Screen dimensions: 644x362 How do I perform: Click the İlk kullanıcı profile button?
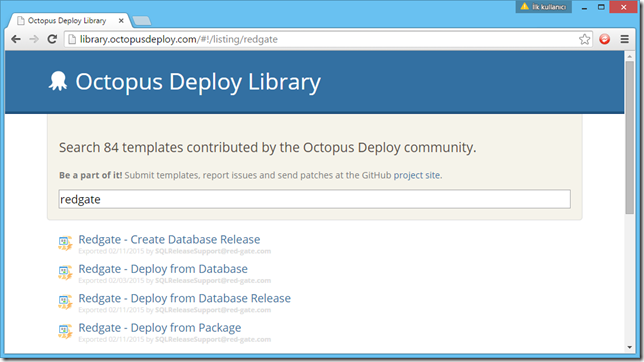click(543, 7)
